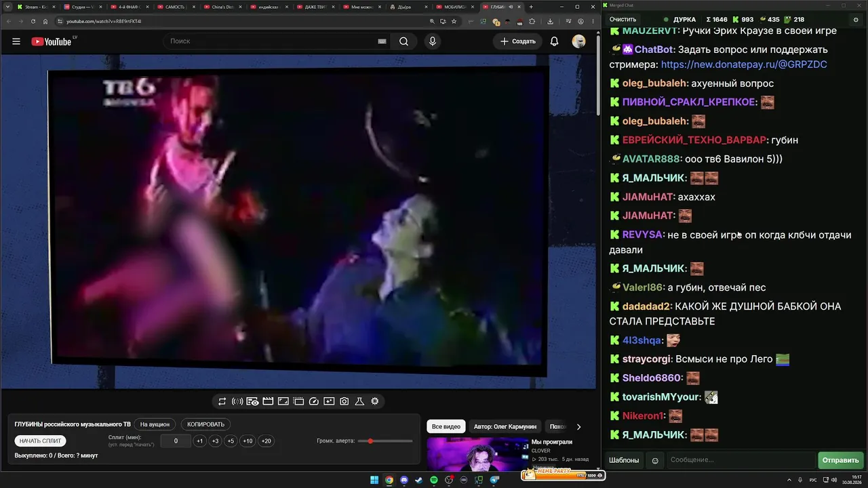Open the gear settings under the video
Viewport: 868px width, 488px height.
coord(375,401)
